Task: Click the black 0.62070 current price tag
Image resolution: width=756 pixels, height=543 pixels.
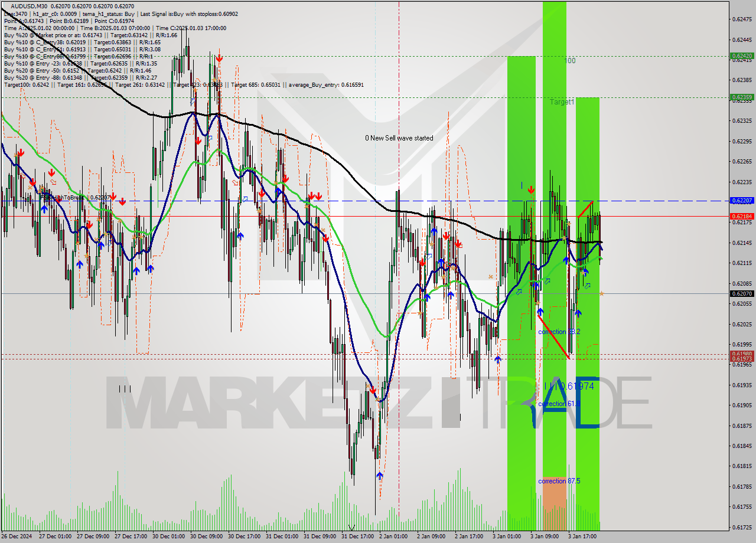Action: coord(742,293)
